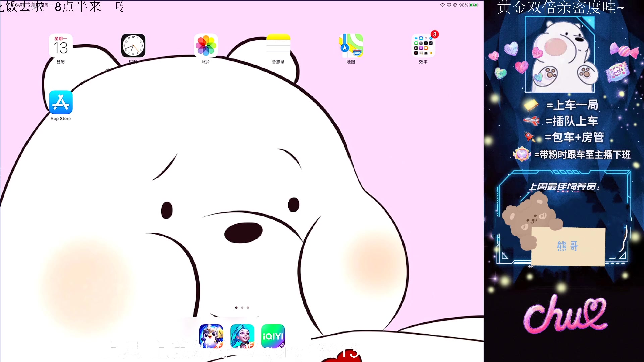Open the Maps app 地图
Viewport: 644px width, 362px height.
tap(351, 46)
